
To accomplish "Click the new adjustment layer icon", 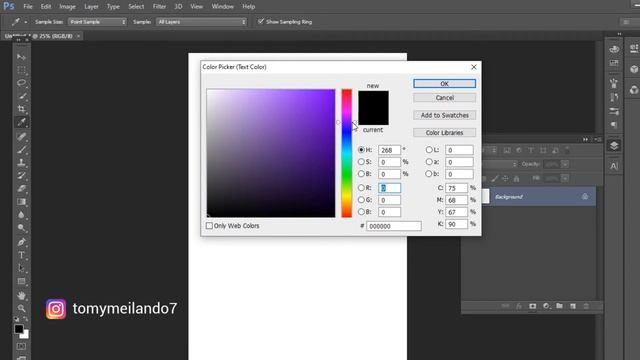I will coord(546,306).
